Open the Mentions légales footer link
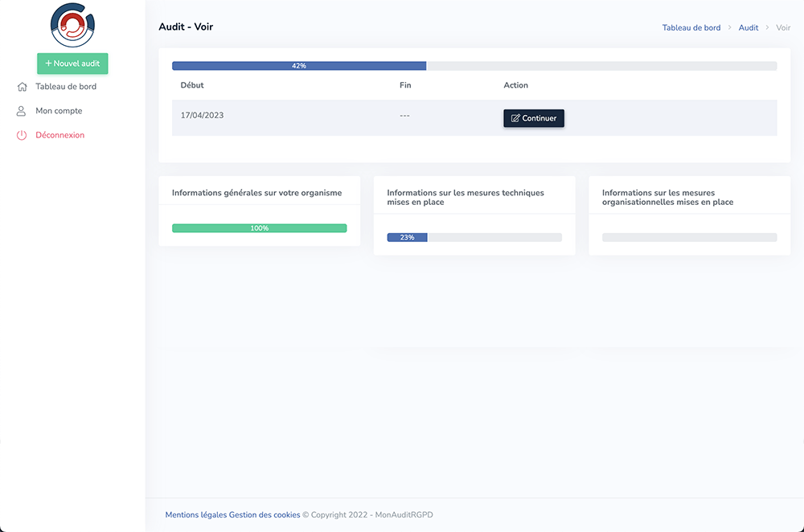 point(195,515)
